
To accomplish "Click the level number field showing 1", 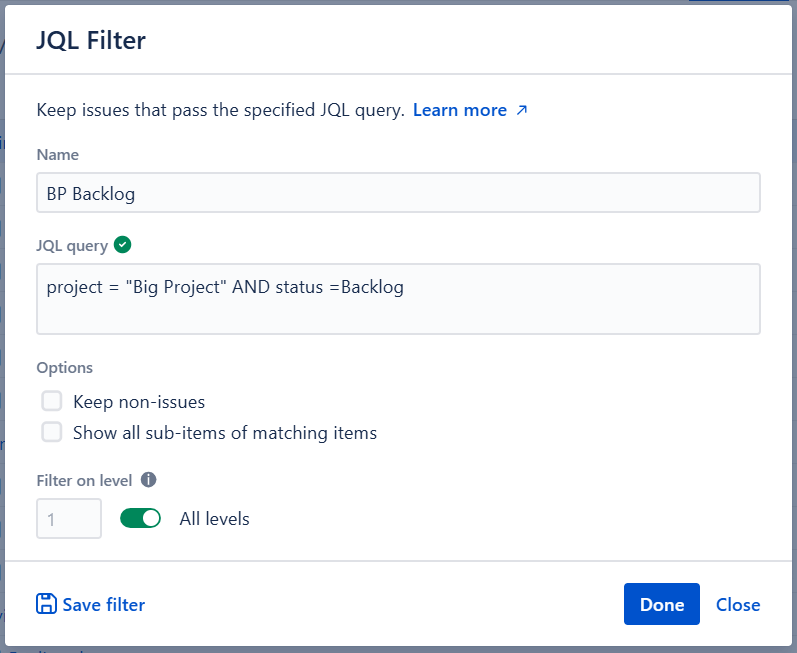I will [x=69, y=519].
